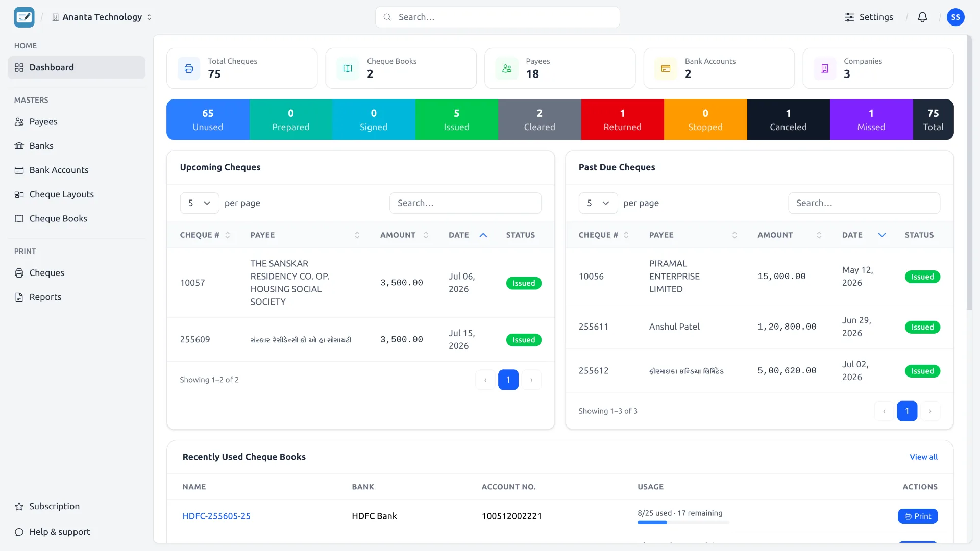Click the Payees people icon
Screen dimensions: 980x551
click(507, 68)
